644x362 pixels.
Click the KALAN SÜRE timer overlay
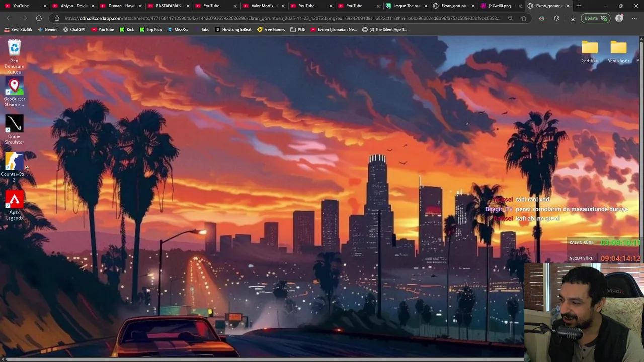click(x=605, y=243)
